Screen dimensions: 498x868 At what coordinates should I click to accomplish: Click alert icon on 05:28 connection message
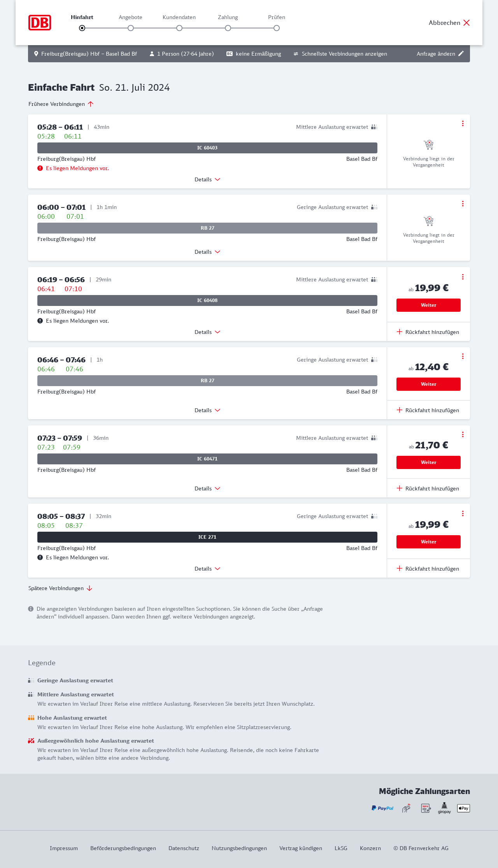(40, 168)
